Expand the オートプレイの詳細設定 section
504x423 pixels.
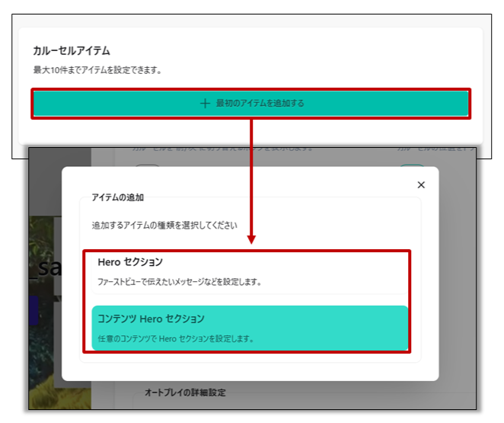(x=185, y=393)
